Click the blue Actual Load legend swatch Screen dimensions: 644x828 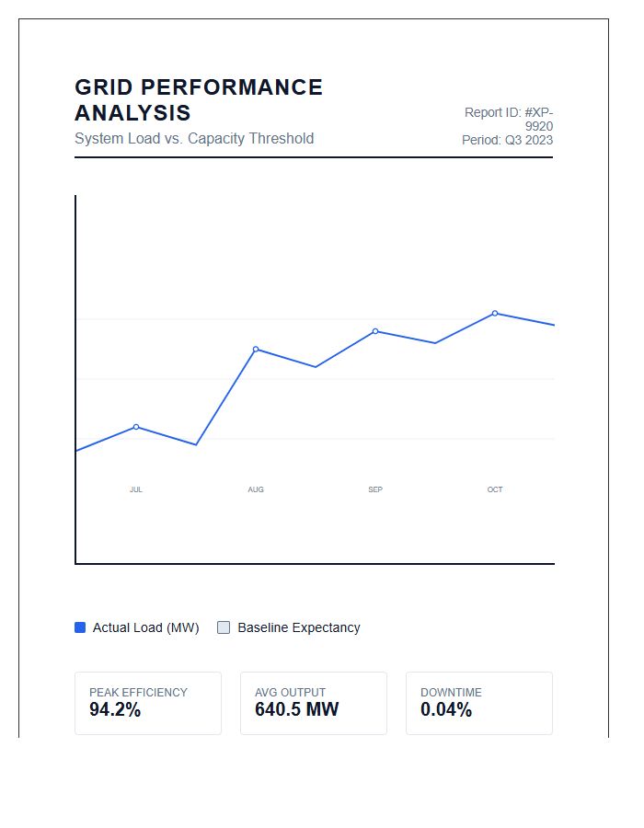[80, 627]
